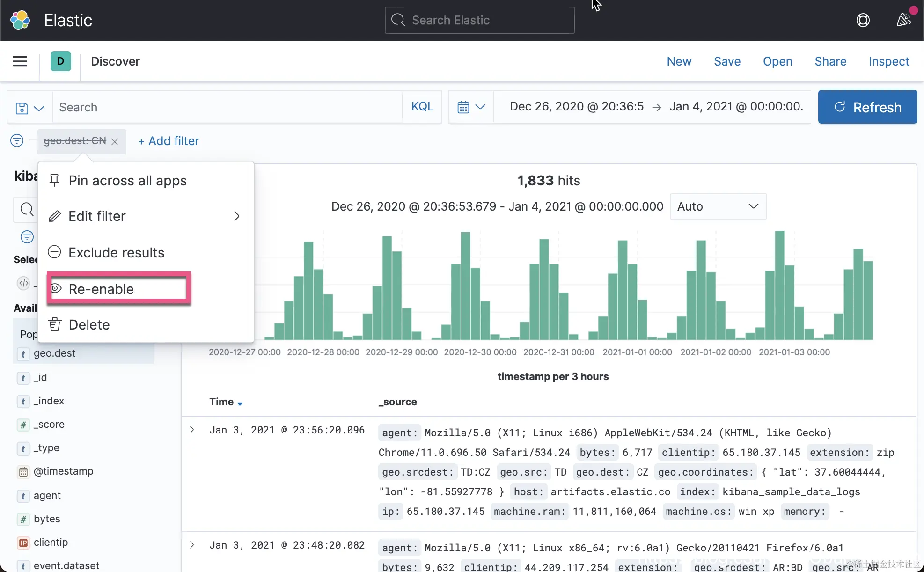The image size is (924, 572).
Task: Focus the Search Elastic field
Action: click(479, 20)
